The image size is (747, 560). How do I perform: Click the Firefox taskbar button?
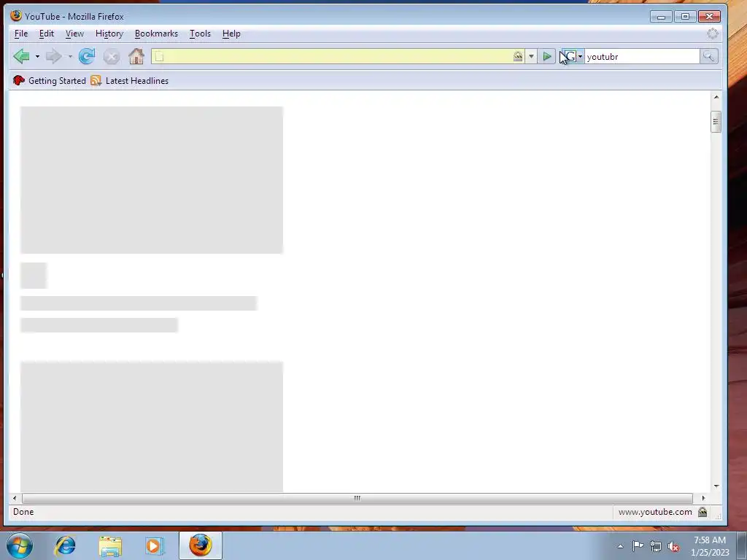coord(201,545)
